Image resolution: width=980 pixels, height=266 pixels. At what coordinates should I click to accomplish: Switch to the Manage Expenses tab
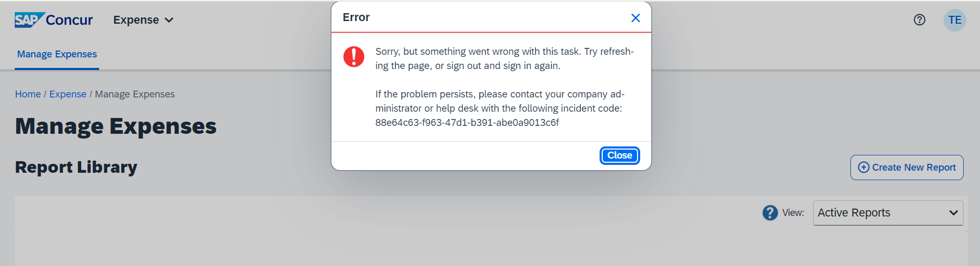[x=57, y=54]
